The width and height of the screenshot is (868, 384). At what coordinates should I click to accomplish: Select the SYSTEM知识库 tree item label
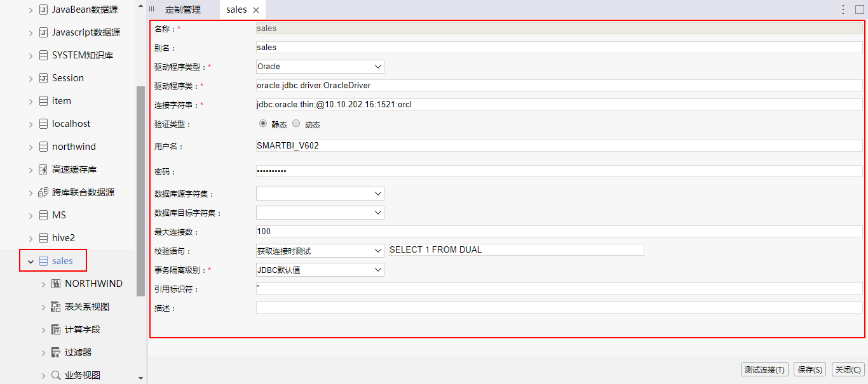pos(83,55)
